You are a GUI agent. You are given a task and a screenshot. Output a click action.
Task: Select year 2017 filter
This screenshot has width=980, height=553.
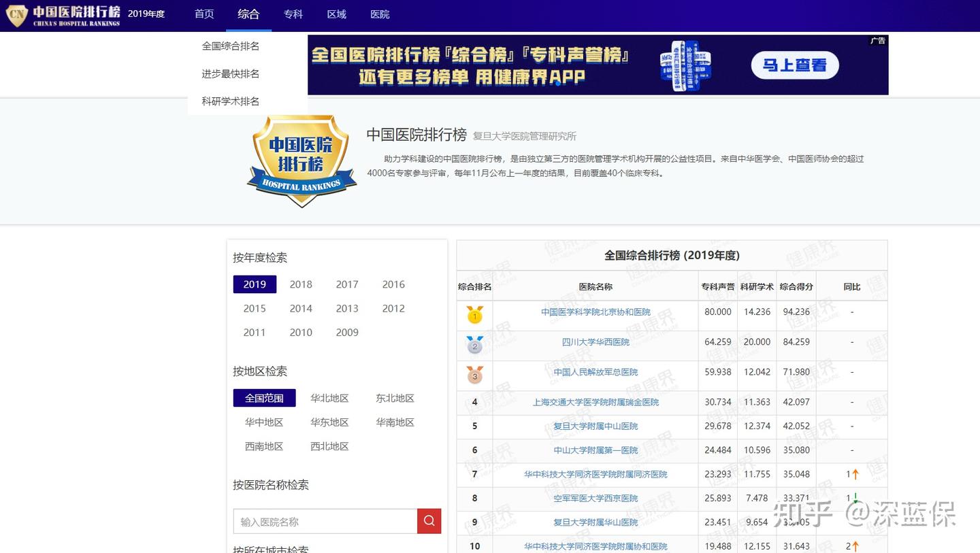click(x=347, y=284)
